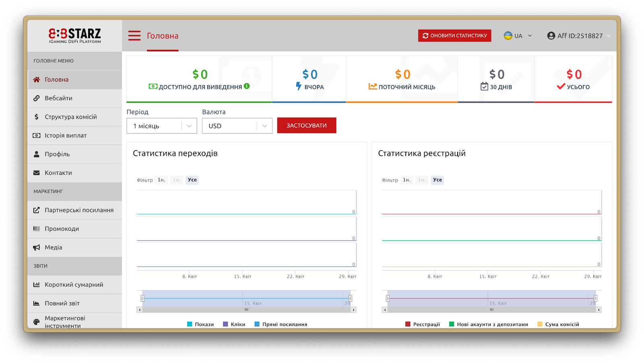This screenshot has width=644, height=363.
Task: Click left scroll arrow of registrations navigator
Action: pyautogui.click(x=385, y=310)
